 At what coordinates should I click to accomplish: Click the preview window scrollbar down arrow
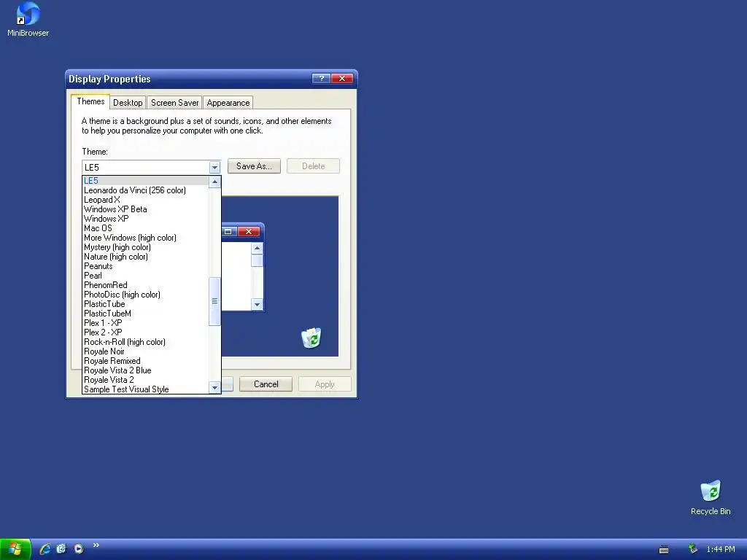click(258, 305)
